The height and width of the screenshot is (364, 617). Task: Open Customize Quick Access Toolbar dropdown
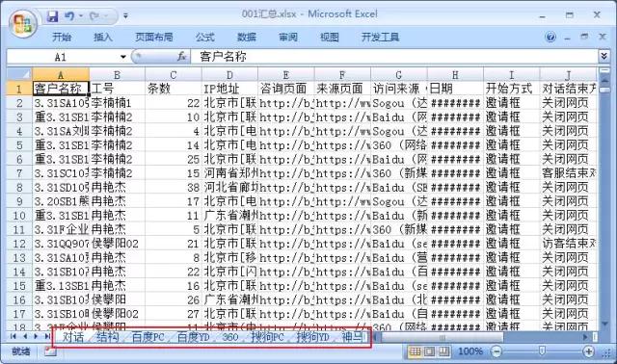pos(125,16)
